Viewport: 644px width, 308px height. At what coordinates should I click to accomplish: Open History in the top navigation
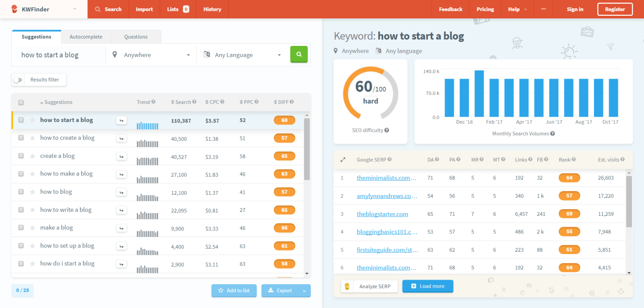click(212, 9)
